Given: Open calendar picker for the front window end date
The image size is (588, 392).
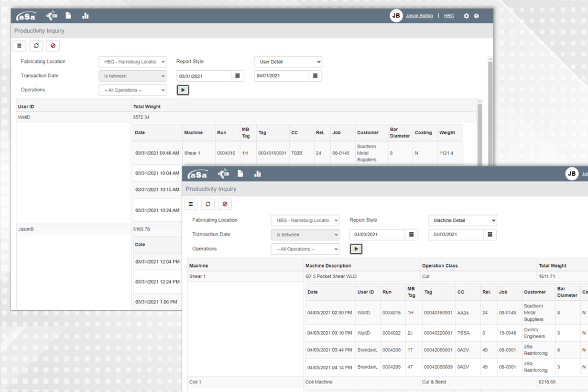Looking at the screenshot, I should coord(490,234).
